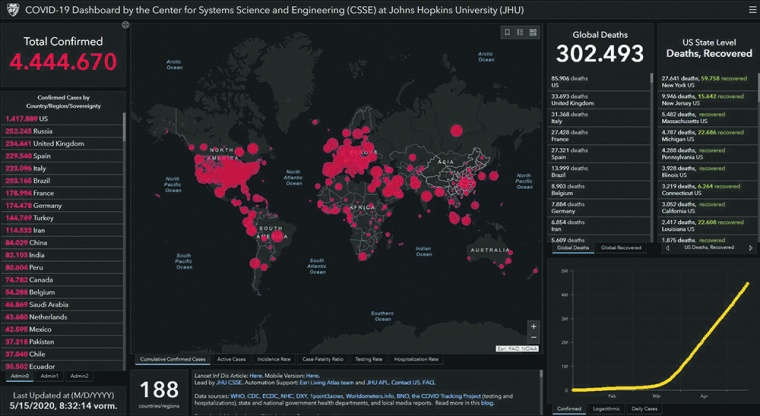760x416 pixels.
Task: Select Italy in confirmed cases list
Action: pos(62,168)
